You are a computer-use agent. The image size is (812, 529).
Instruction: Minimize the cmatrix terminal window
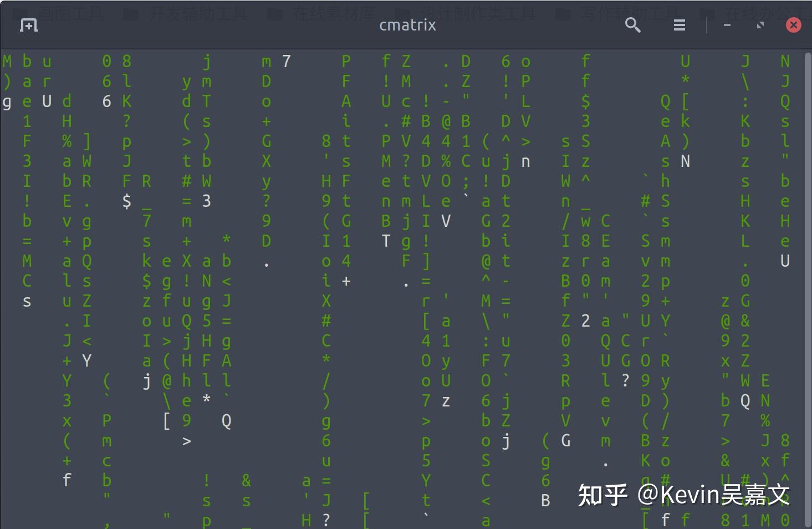[727, 25]
